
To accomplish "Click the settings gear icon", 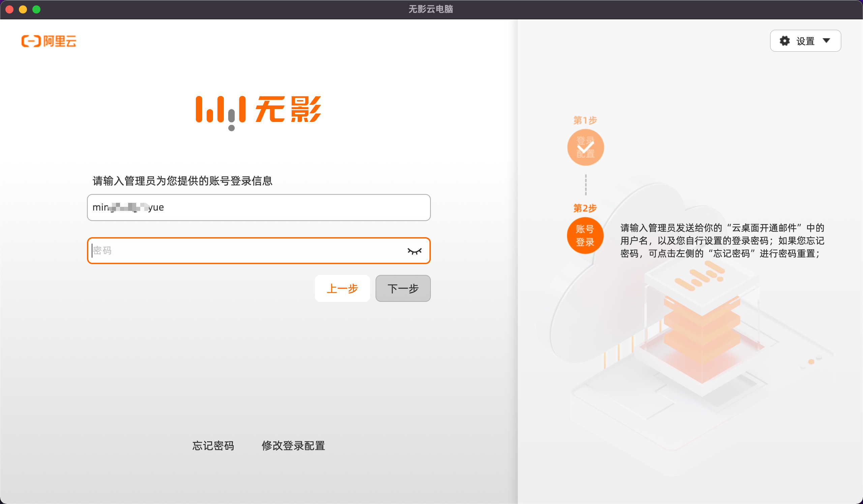I will (784, 41).
